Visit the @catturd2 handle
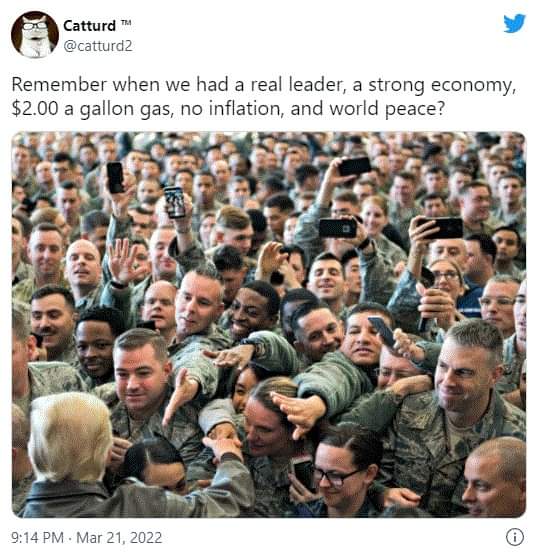536x555 pixels. click(x=98, y=46)
